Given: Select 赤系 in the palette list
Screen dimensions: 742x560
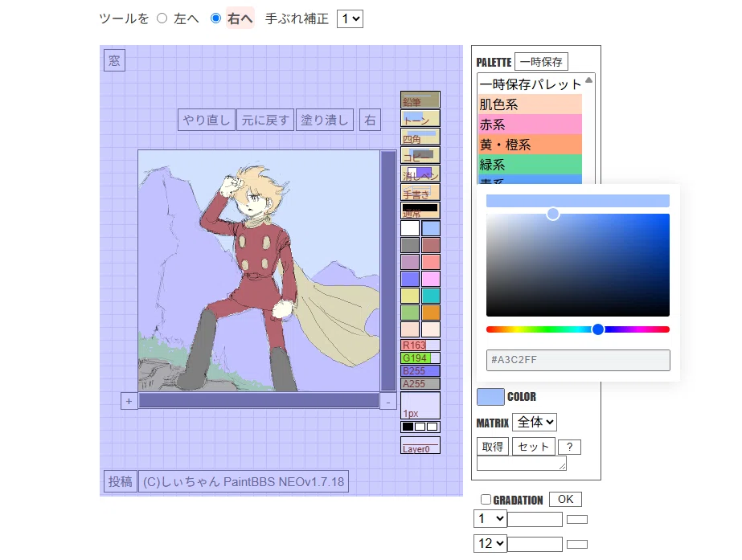Looking at the screenshot, I should [x=530, y=125].
